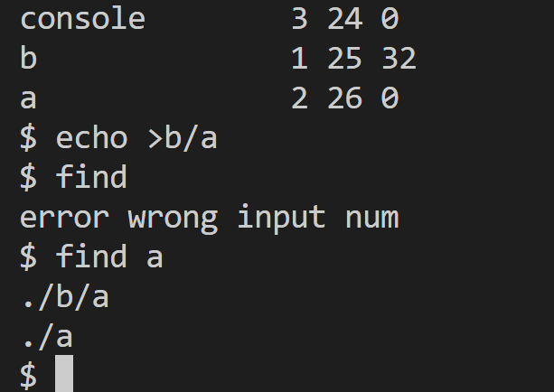Click the number 32 in the b row

399,59
